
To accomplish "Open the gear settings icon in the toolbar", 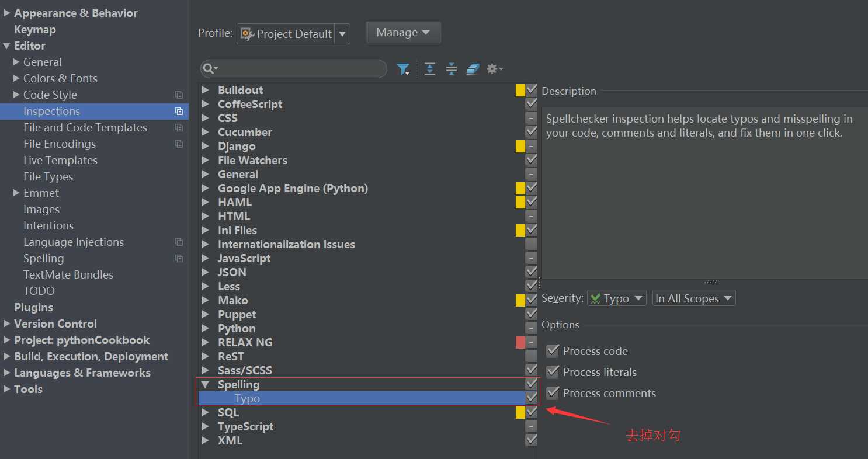I will [494, 69].
